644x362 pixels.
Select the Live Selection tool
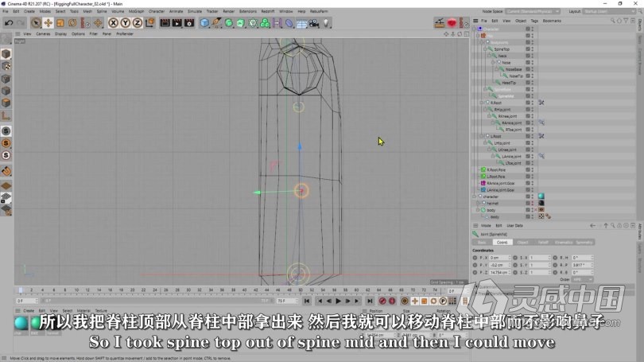pos(36,23)
